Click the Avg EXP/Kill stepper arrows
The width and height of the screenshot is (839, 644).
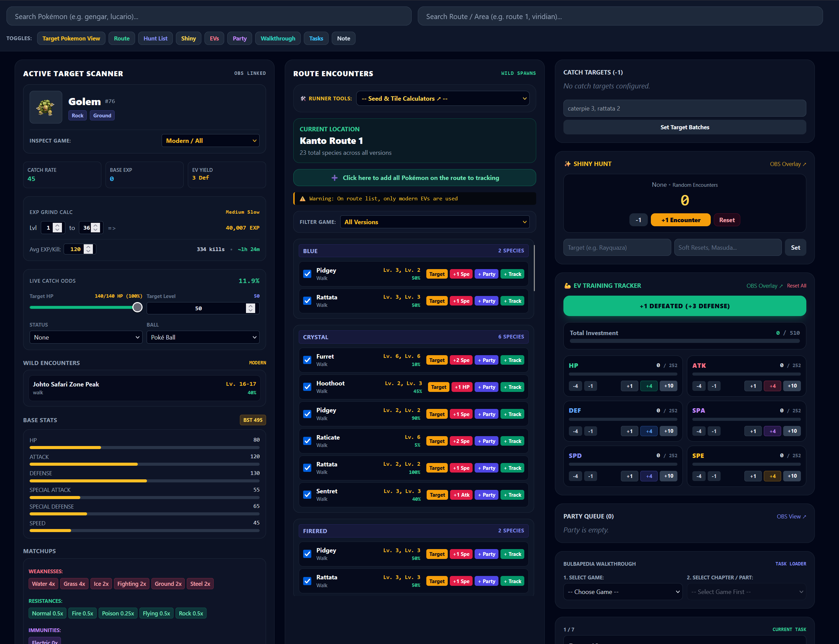[88, 249]
